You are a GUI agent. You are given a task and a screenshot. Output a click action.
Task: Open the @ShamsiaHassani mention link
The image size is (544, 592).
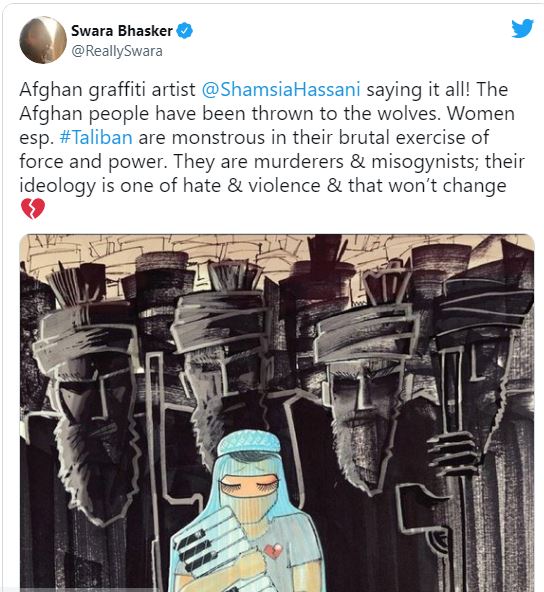(281, 89)
